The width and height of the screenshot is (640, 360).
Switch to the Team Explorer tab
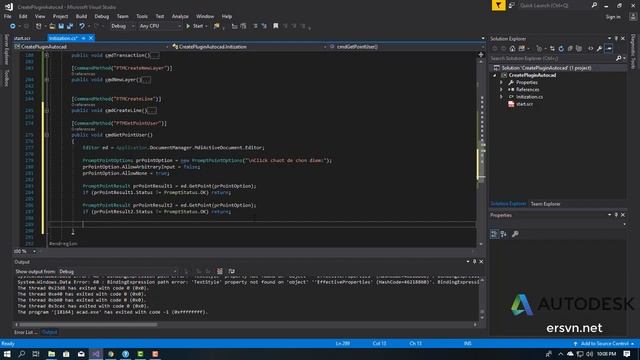pyautogui.click(x=545, y=204)
